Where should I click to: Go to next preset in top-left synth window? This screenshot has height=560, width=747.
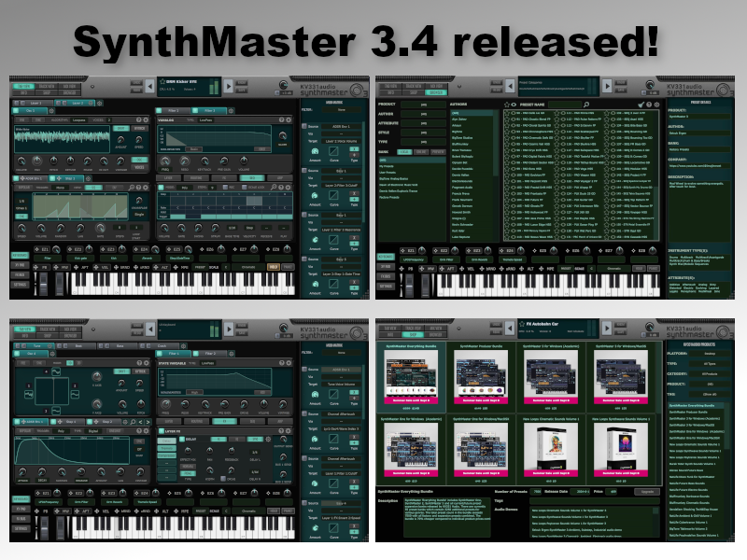click(x=229, y=86)
